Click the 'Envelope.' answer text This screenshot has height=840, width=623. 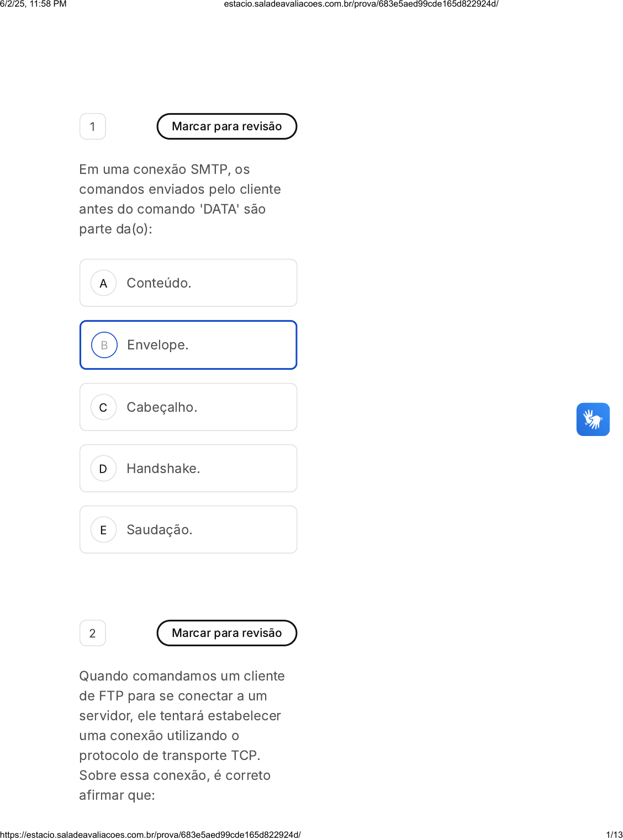tap(158, 345)
